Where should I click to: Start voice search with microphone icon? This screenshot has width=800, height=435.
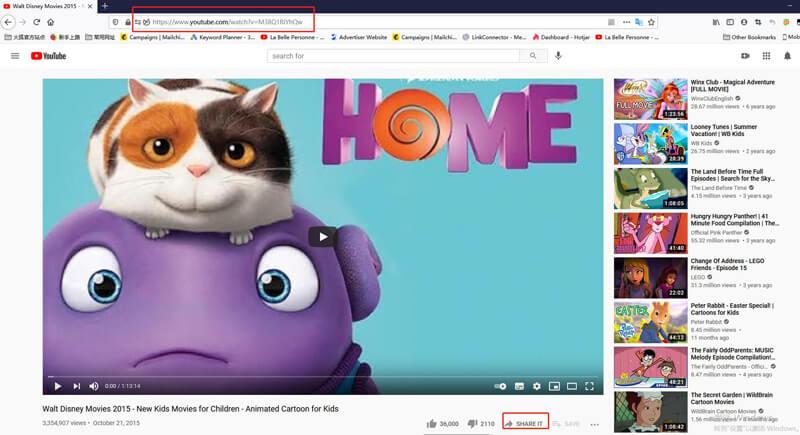[x=558, y=56]
